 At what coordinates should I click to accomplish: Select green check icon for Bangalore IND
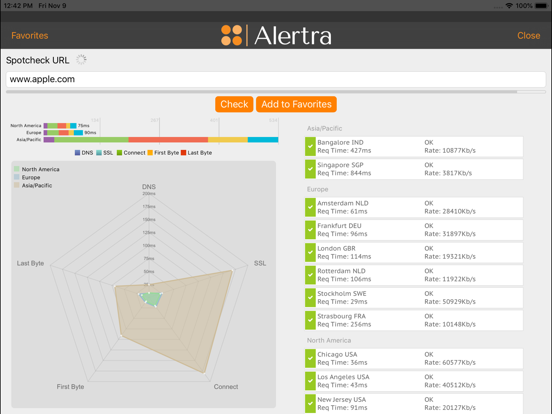[310, 146]
